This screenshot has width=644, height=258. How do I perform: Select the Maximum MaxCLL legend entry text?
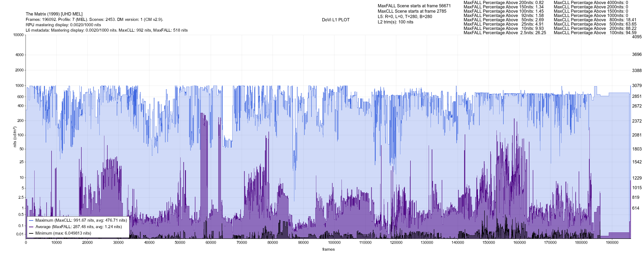tap(81, 220)
